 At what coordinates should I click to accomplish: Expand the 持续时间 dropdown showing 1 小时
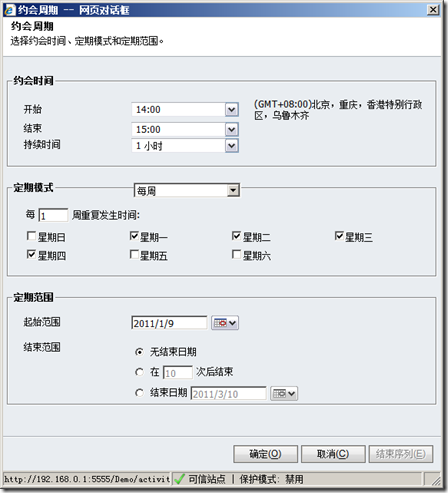coord(232,146)
